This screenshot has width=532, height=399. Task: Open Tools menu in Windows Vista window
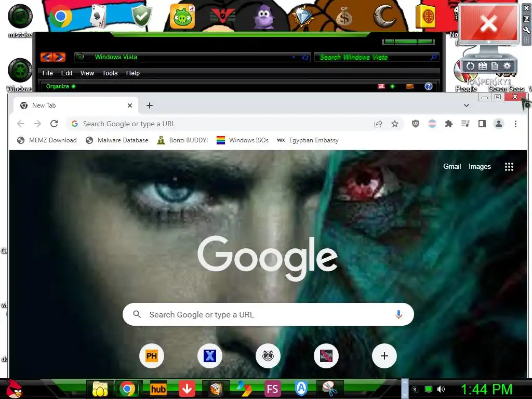tap(110, 73)
